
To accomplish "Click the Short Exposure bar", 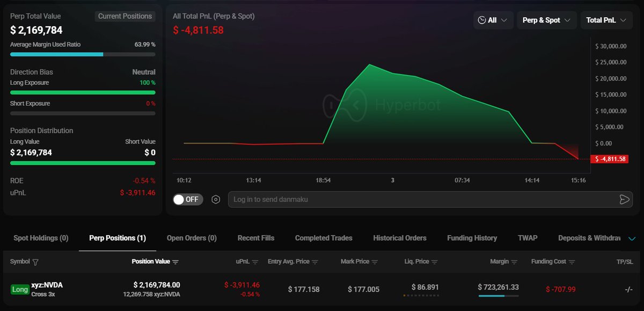I will tap(83, 113).
